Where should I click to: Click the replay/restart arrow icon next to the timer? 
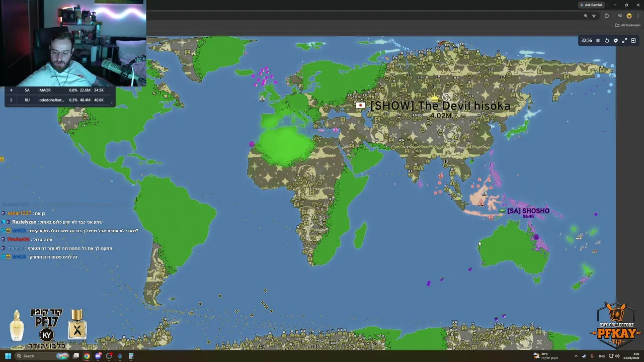coord(607,41)
